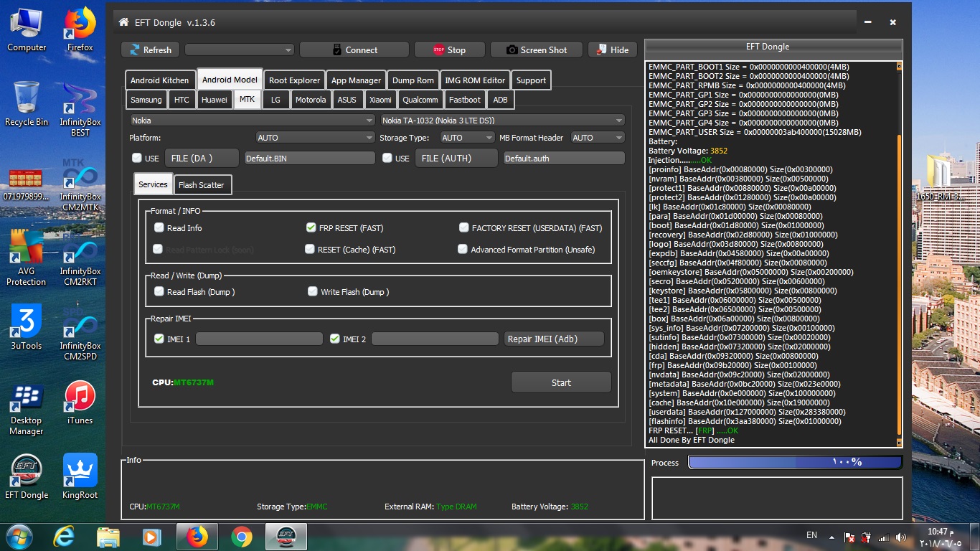The image size is (980, 551).
Task: Click the Start button
Action: pos(561,382)
